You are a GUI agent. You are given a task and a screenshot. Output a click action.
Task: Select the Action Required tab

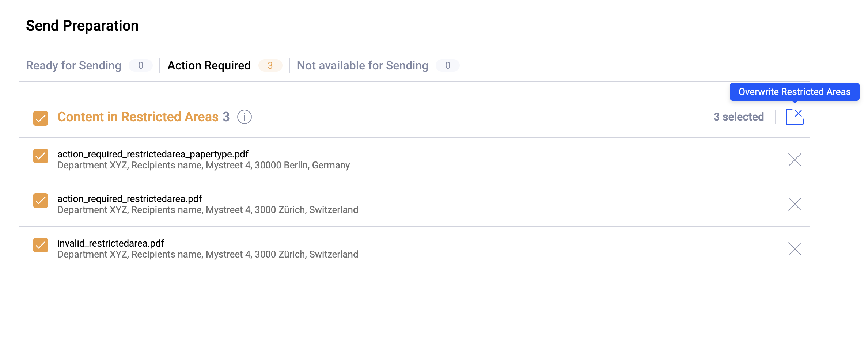209,65
